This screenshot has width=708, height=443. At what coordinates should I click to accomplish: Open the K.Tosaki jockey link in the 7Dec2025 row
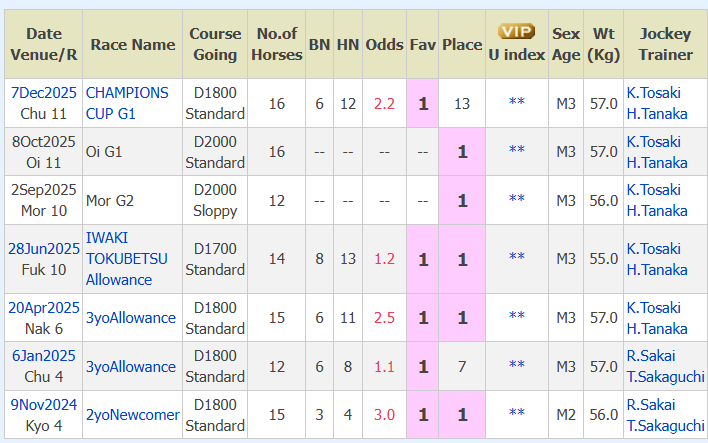653,93
